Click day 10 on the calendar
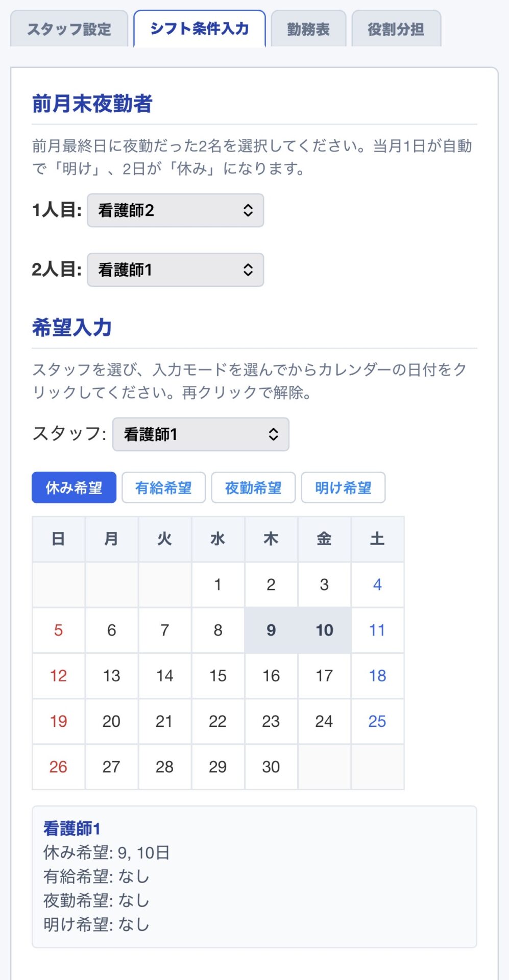The width and height of the screenshot is (509, 980). click(324, 630)
